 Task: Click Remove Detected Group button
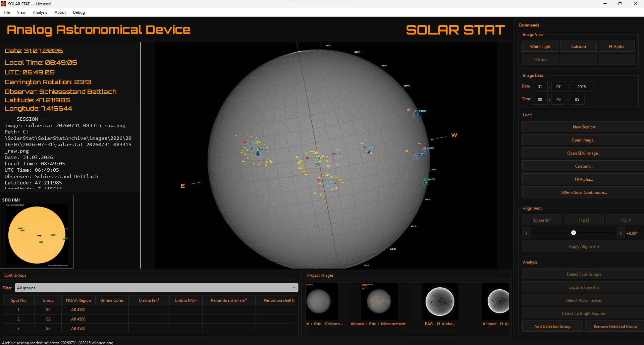pyautogui.click(x=615, y=326)
